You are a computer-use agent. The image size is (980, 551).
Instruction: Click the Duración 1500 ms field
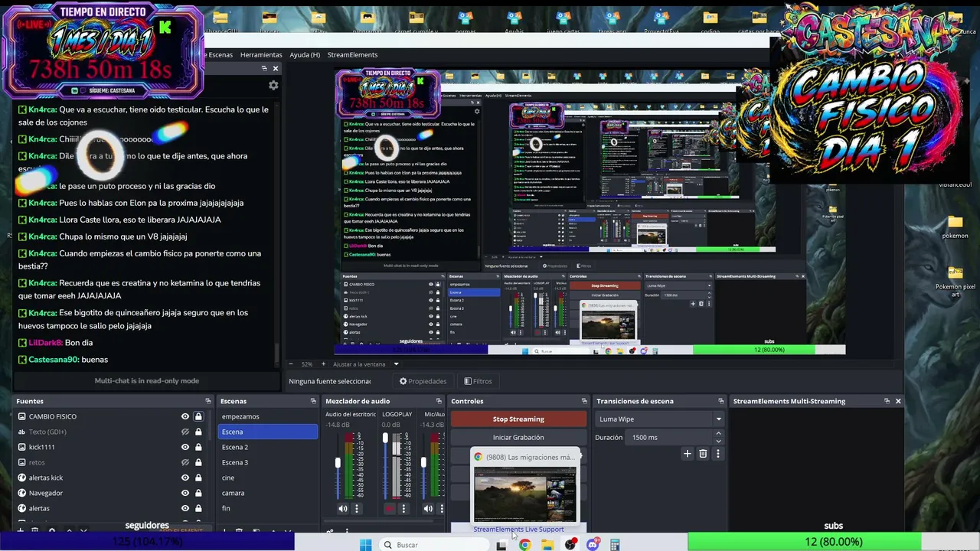[670, 438]
